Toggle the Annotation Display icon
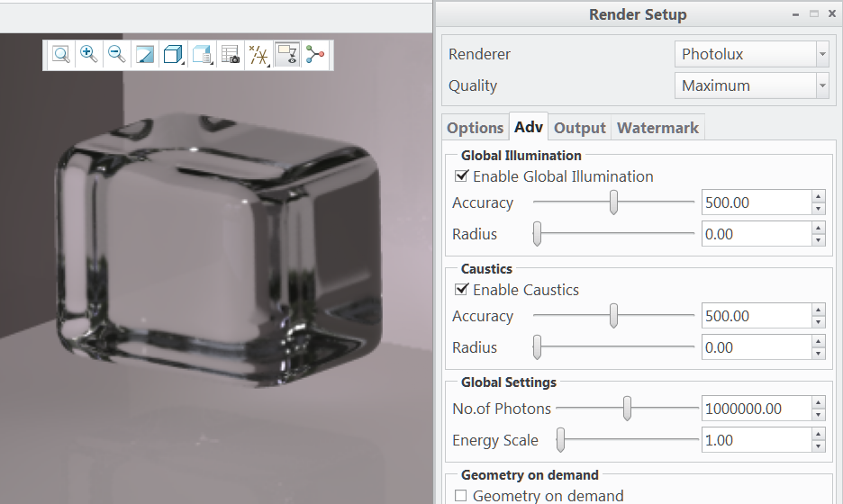843x504 pixels. [287, 55]
